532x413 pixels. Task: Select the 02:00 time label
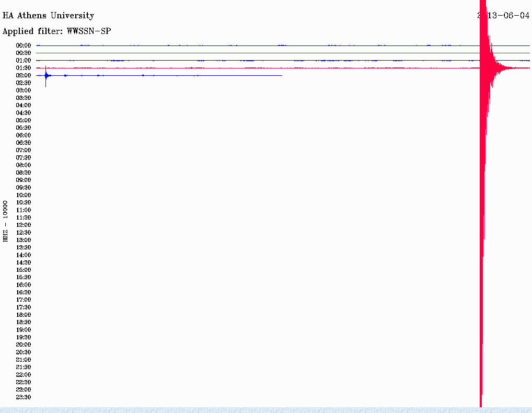coord(24,75)
